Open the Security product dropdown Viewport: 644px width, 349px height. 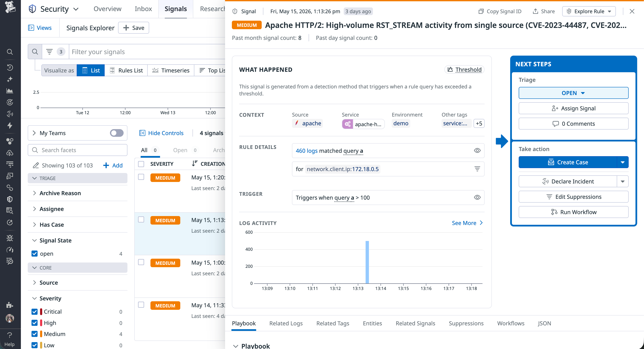(53, 9)
